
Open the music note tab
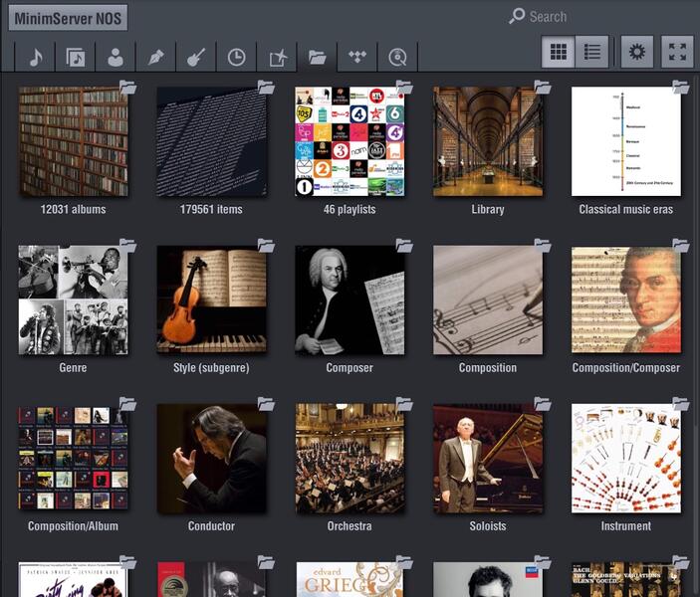point(35,57)
